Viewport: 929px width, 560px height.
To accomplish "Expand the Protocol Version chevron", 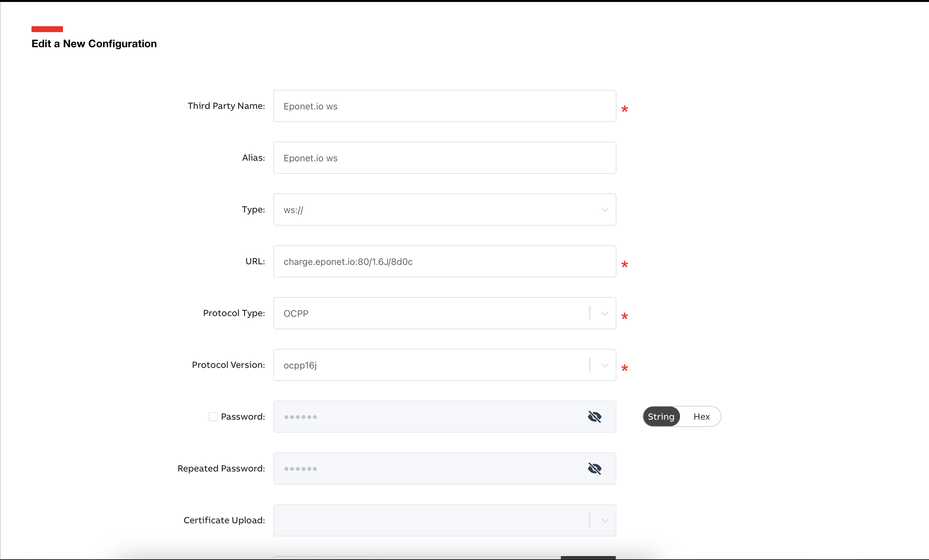I will click(604, 365).
